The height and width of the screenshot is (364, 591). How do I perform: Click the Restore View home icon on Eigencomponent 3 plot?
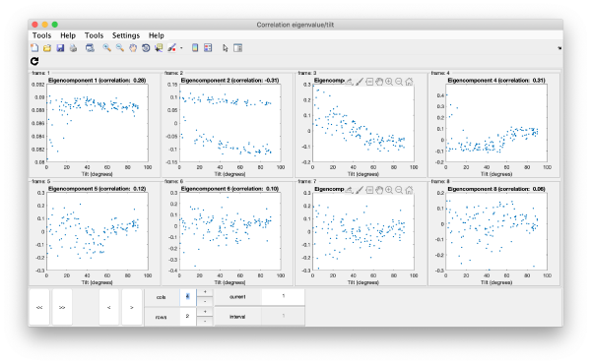click(409, 82)
